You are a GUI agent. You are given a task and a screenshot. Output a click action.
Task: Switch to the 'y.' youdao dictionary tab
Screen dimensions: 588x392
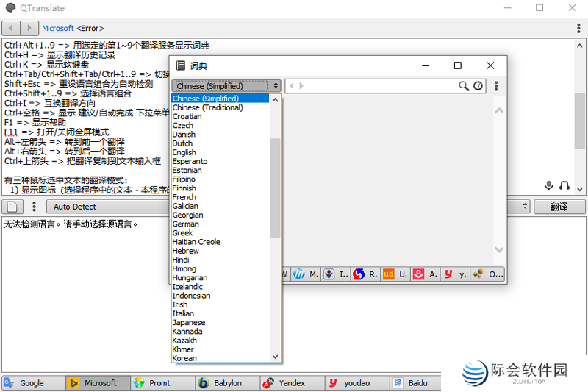point(456,274)
